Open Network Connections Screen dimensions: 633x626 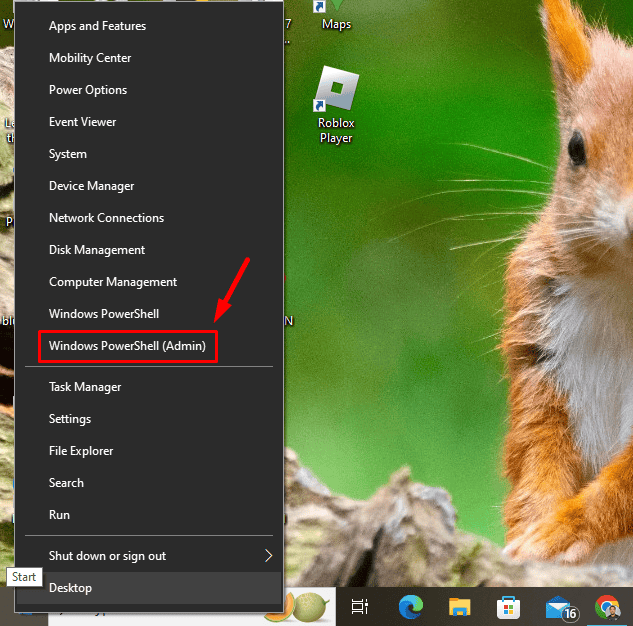point(106,218)
